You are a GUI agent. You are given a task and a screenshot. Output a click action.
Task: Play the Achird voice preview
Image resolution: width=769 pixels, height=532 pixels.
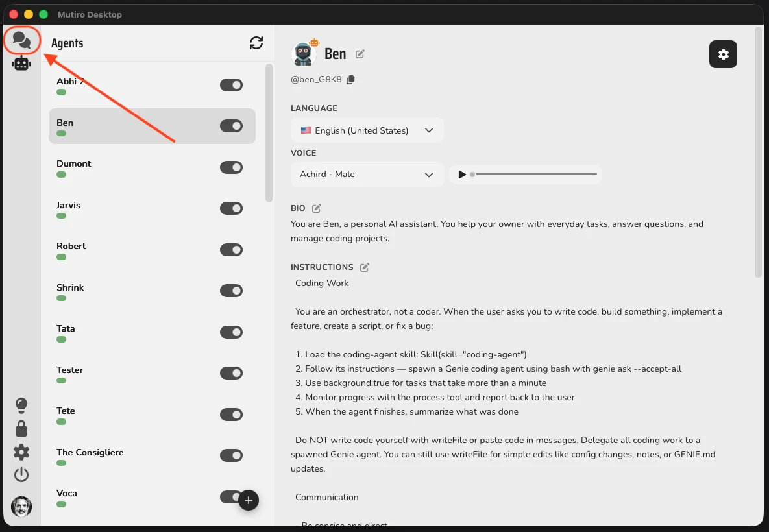463,174
